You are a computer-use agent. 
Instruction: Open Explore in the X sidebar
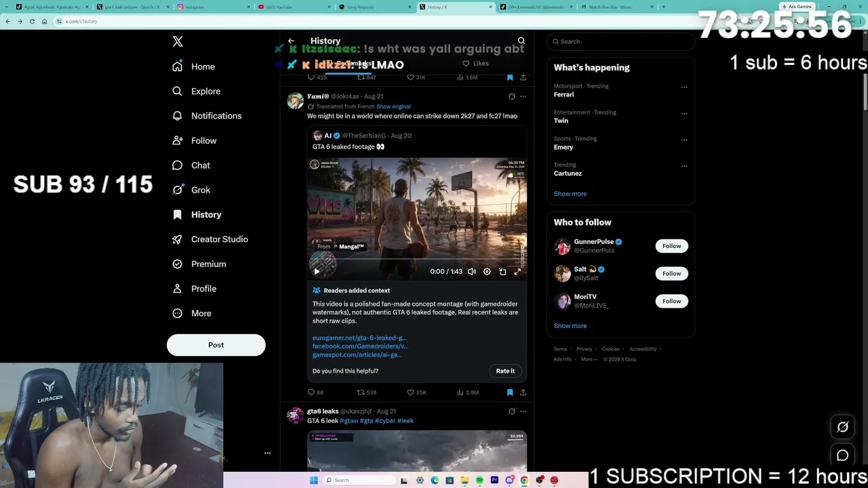196,91
